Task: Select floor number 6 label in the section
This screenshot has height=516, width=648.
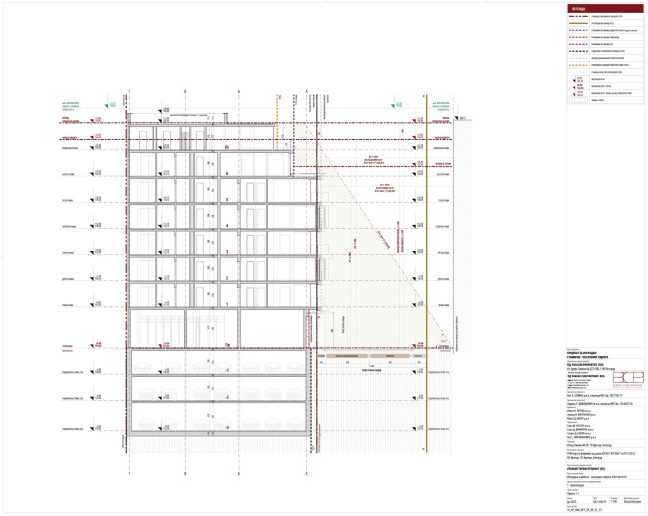Action: coord(227,174)
